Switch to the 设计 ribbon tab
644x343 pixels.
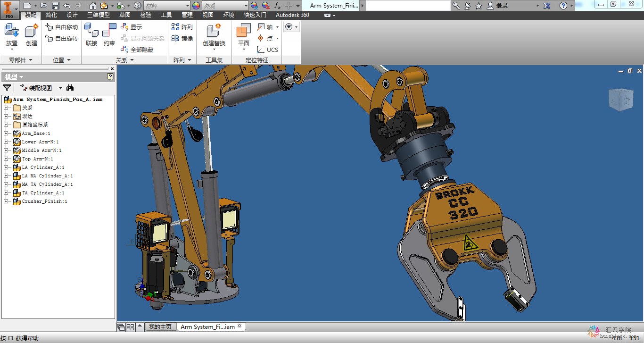click(72, 15)
